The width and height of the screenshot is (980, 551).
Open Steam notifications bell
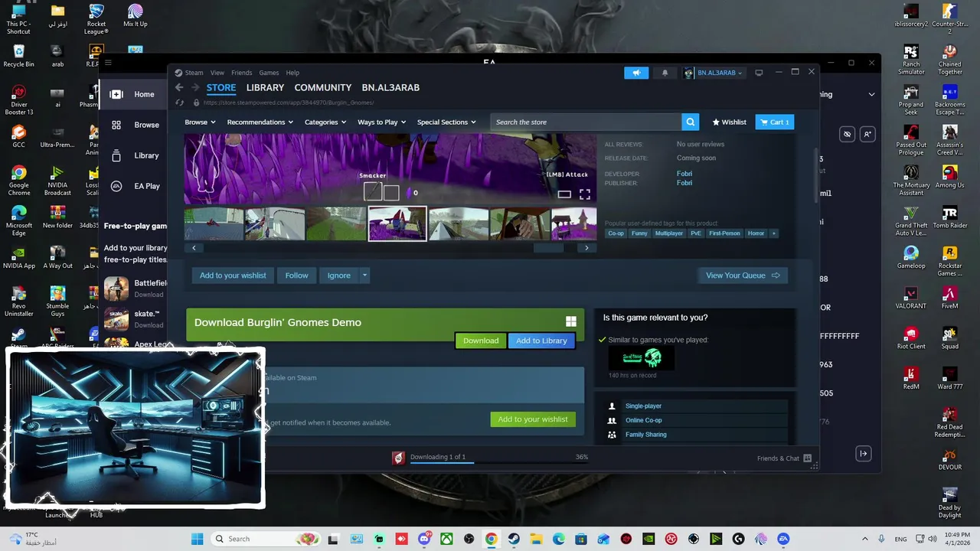[665, 73]
